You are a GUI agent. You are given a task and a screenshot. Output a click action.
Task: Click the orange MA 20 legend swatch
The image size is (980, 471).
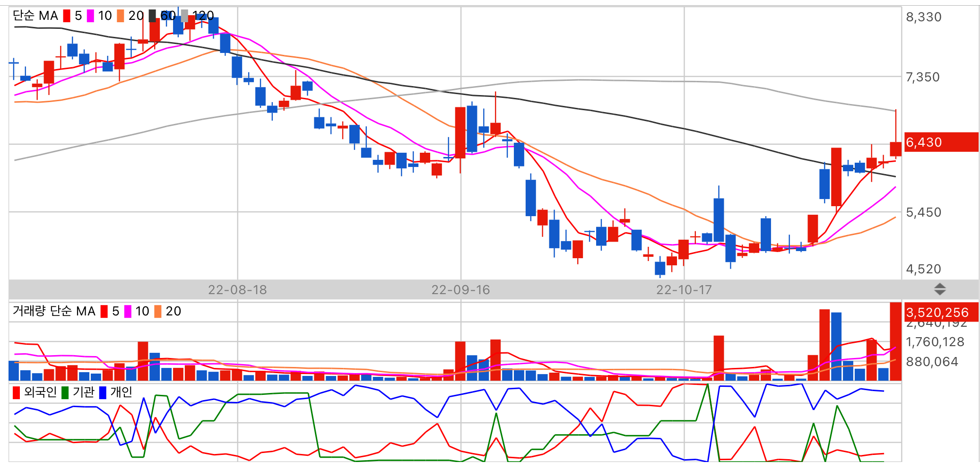(x=121, y=16)
